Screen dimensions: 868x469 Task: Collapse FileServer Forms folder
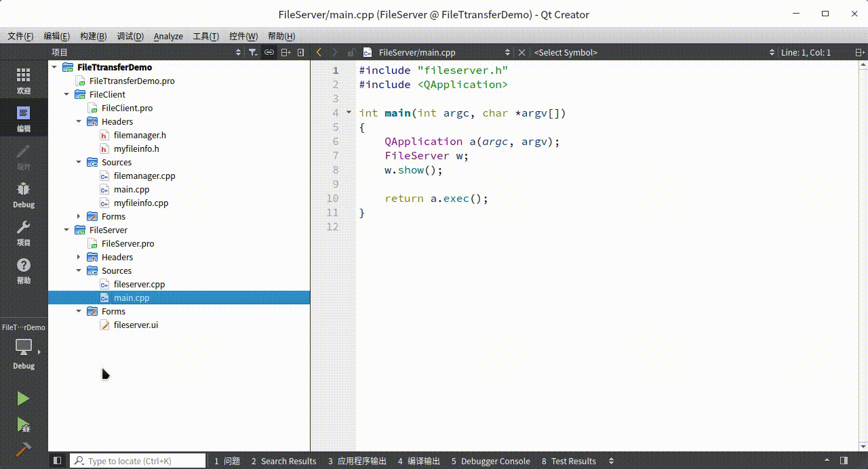point(79,311)
